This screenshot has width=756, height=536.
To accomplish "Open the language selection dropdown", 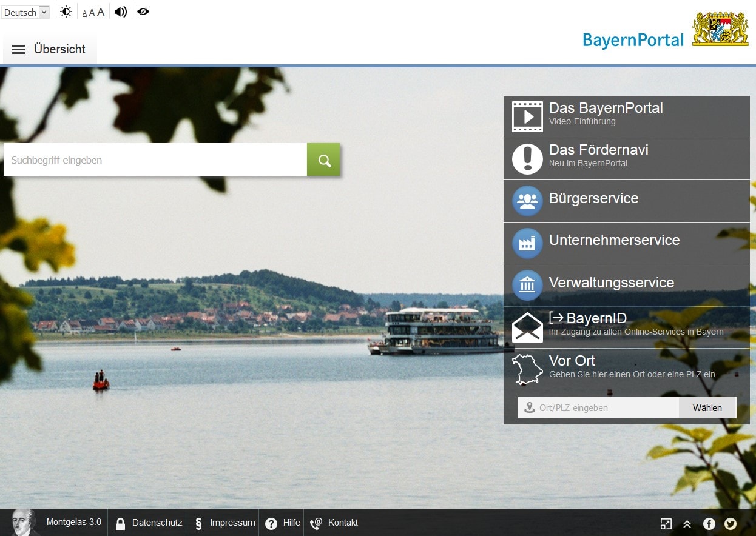I will pyautogui.click(x=25, y=12).
